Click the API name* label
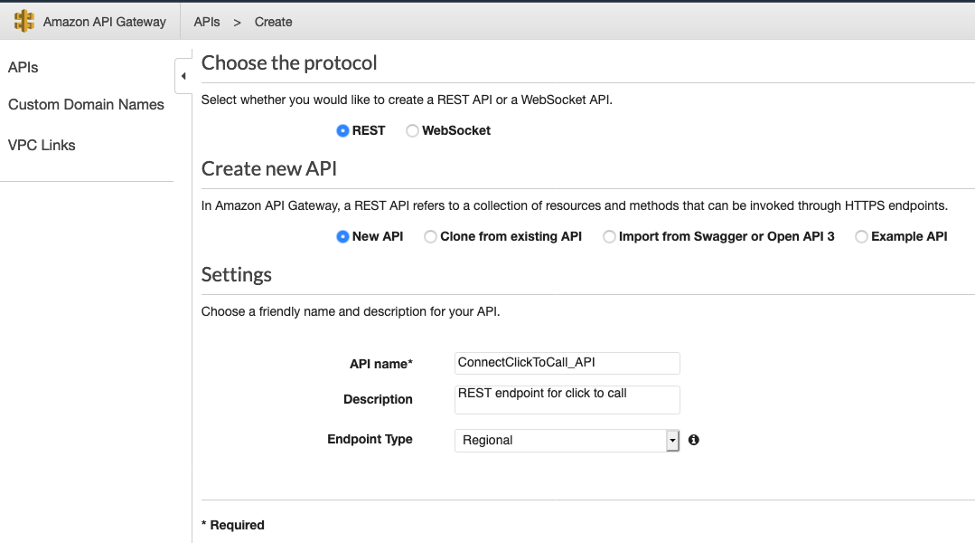 pos(381,363)
